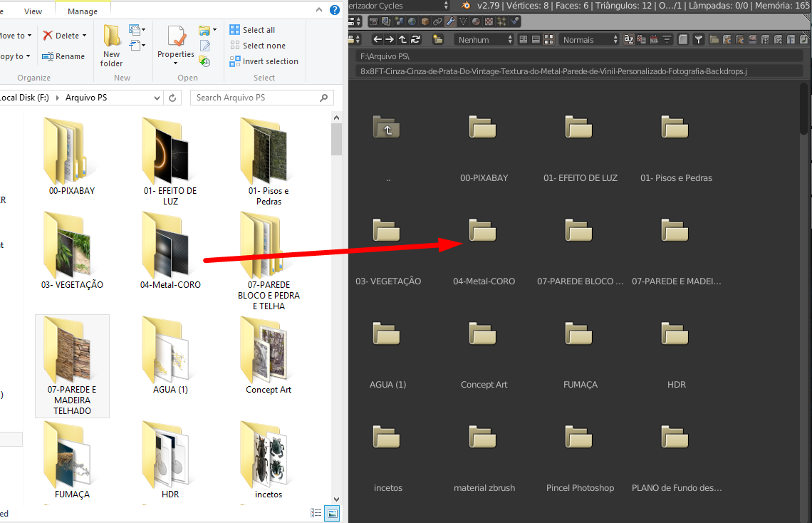Enable thumbnail display mode in Blender

pos(548,39)
